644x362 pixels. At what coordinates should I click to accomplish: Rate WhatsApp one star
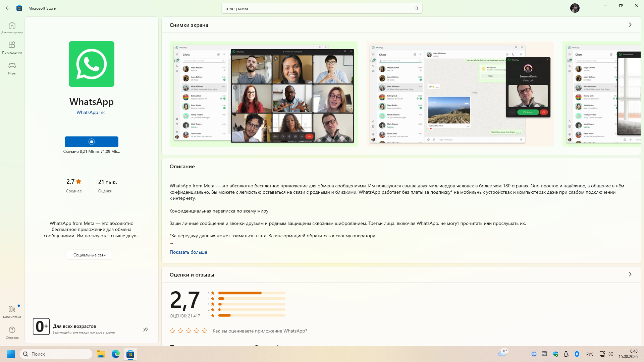pyautogui.click(x=172, y=331)
